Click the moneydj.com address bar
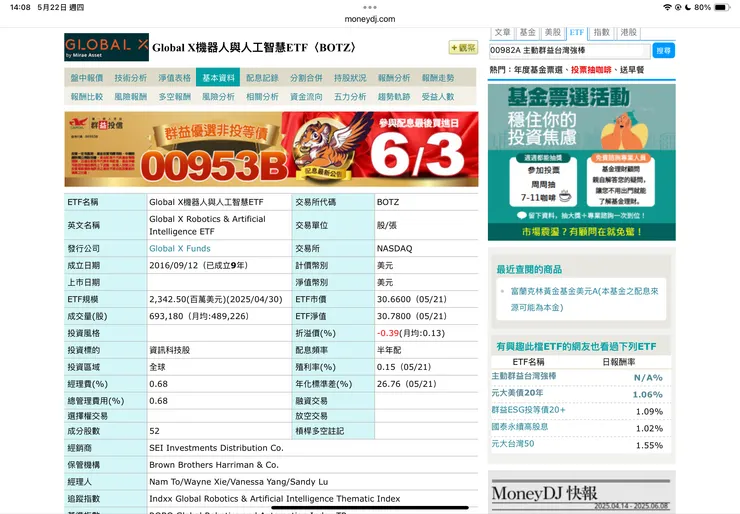The image size is (740, 514). 370,19
